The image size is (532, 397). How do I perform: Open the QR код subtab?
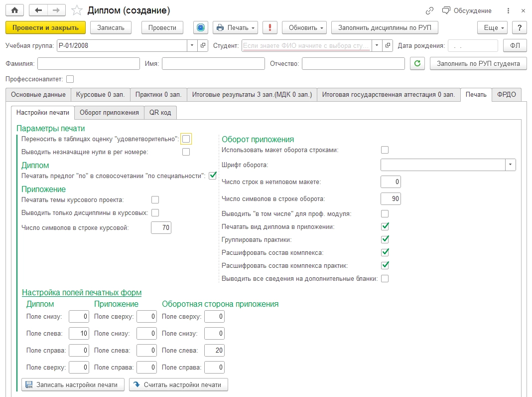coord(160,112)
